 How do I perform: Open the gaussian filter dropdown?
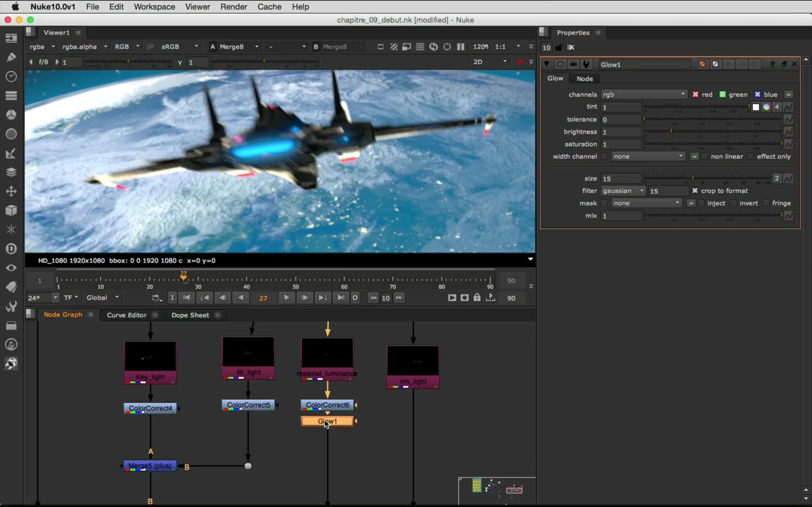pyautogui.click(x=623, y=191)
